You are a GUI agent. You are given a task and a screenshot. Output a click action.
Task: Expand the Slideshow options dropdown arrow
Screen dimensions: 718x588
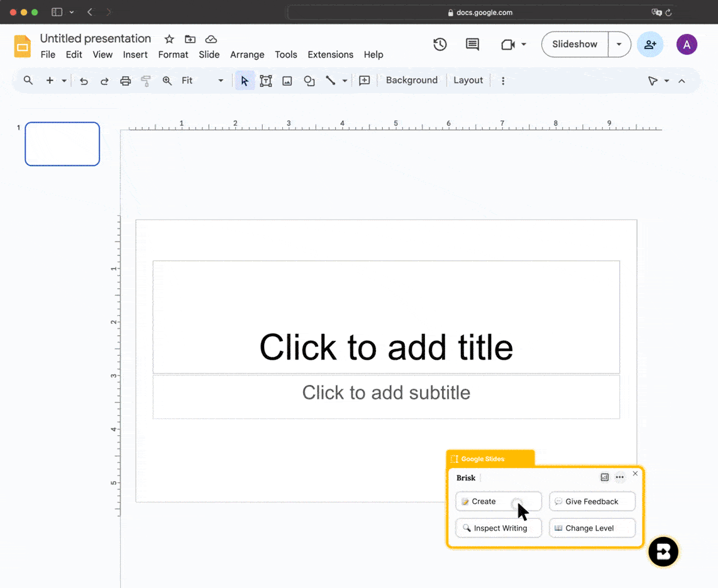619,45
